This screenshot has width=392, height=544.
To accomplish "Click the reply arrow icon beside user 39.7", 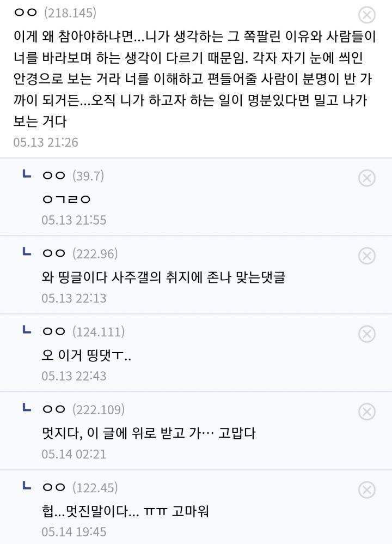I will click(x=25, y=174).
